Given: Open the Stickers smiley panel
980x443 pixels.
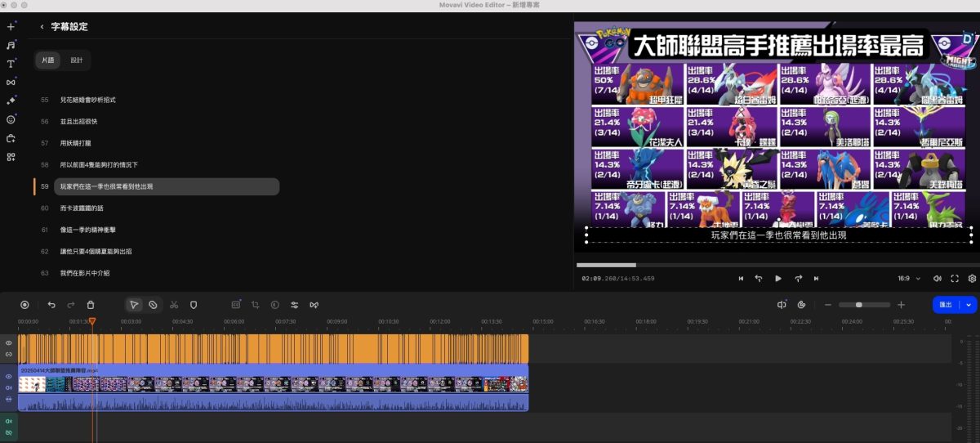Looking at the screenshot, I should pyautogui.click(x=11, y=119).
